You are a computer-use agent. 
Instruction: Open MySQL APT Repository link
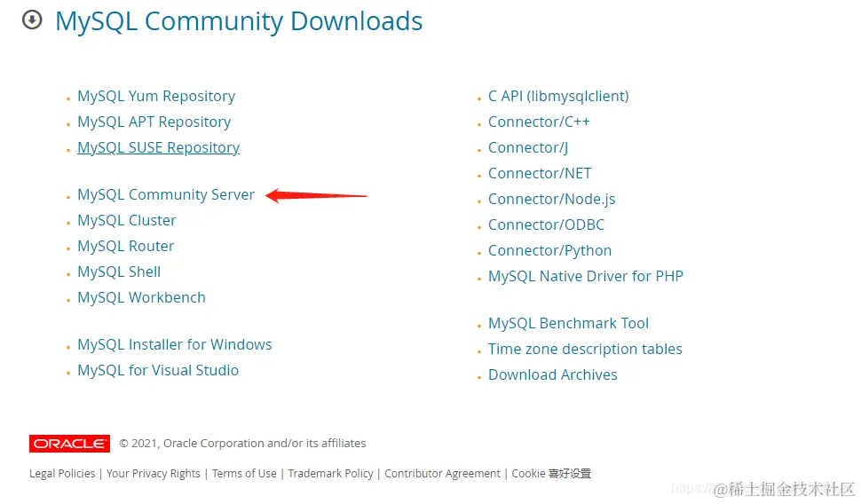[x=154, y=122]
